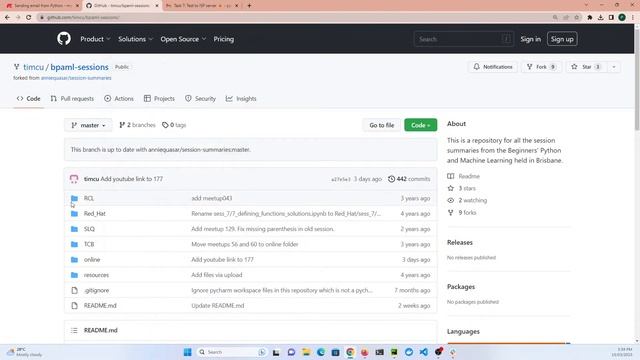Open the forked-from anniequasar/session-summaries link

click(76, 78)
